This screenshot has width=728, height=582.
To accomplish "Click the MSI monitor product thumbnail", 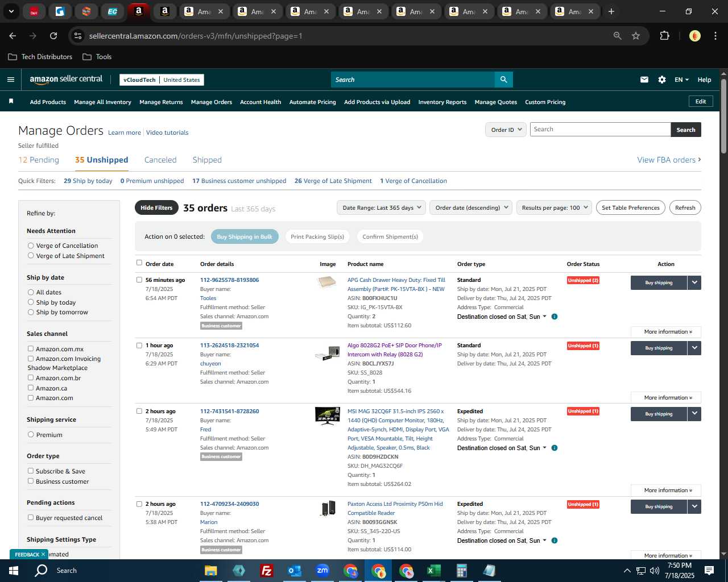I will 328,415.
